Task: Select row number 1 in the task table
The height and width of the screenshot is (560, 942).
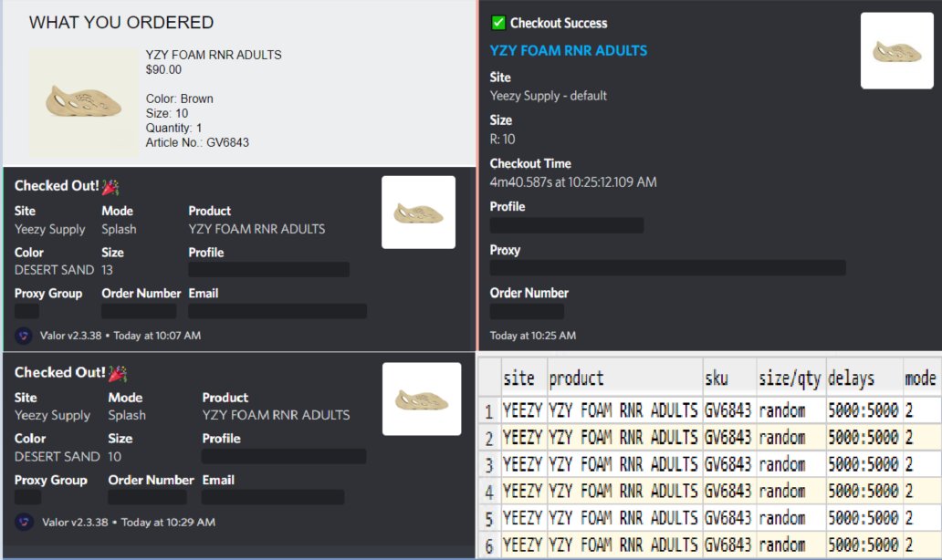Action: [x=489, y=410]
